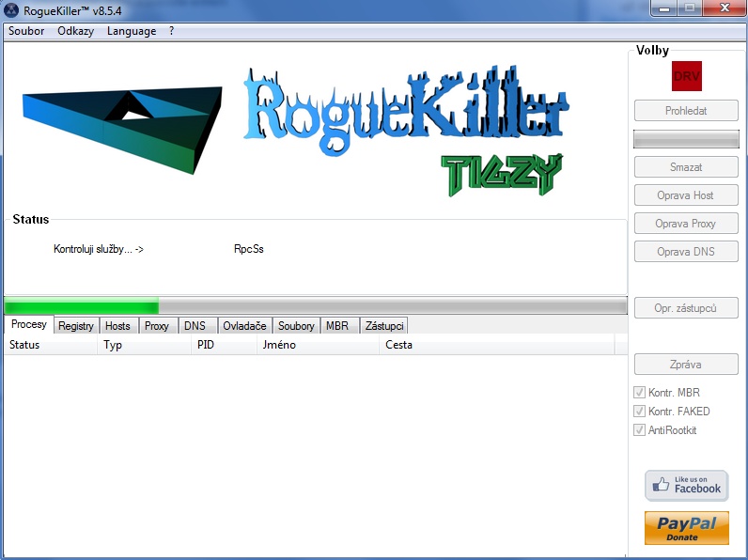Click the green Tigzy logo
The height and width of the screenshot is (560, 748).
click(501, 174)
